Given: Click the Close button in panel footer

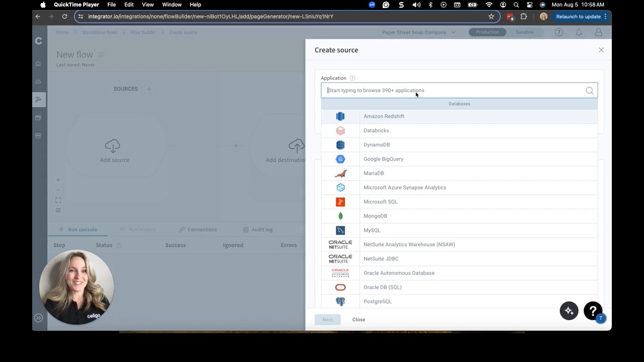Looking at the screenshot, I should click(x=359, y=320).
